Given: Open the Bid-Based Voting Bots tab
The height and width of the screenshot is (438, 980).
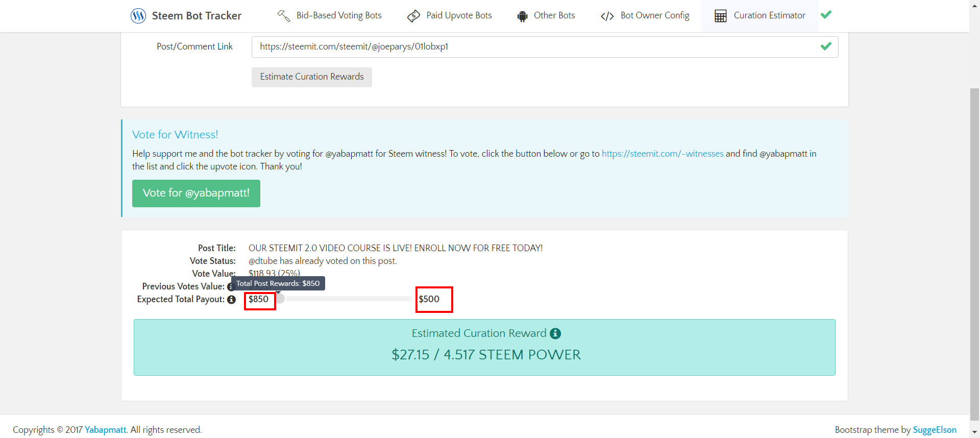Looking at the screenshot, I should click(x=330, y=16).
